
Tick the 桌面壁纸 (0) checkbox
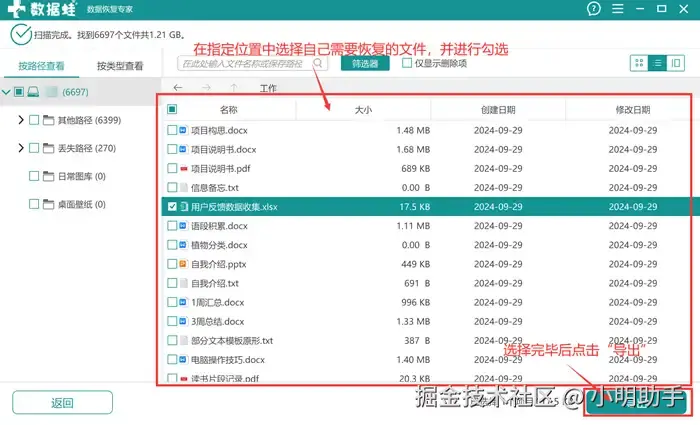point(34,204)
